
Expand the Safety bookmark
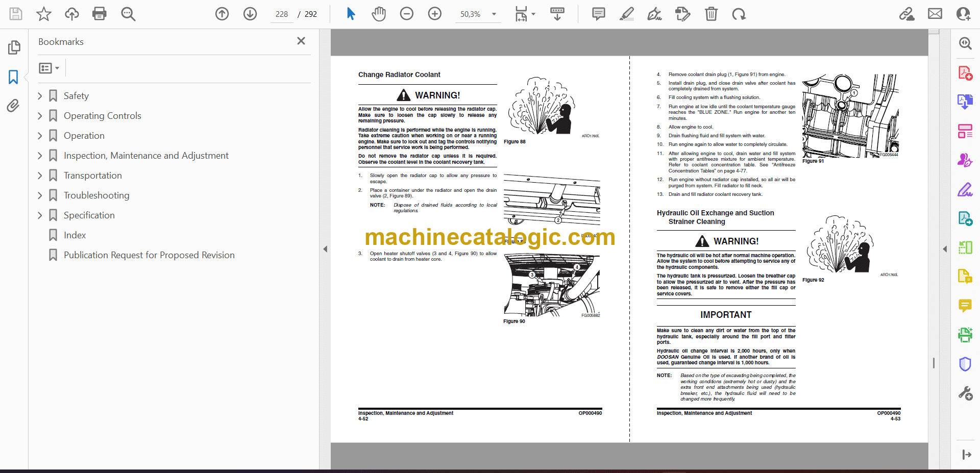(40, 96)
